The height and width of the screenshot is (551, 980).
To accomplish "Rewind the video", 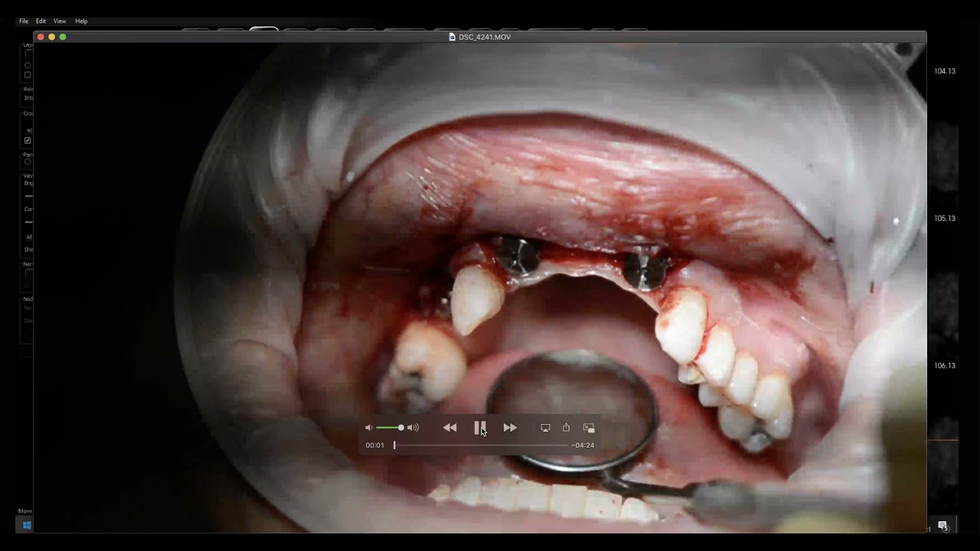I will pyautogui.click(x=450, y=428).
